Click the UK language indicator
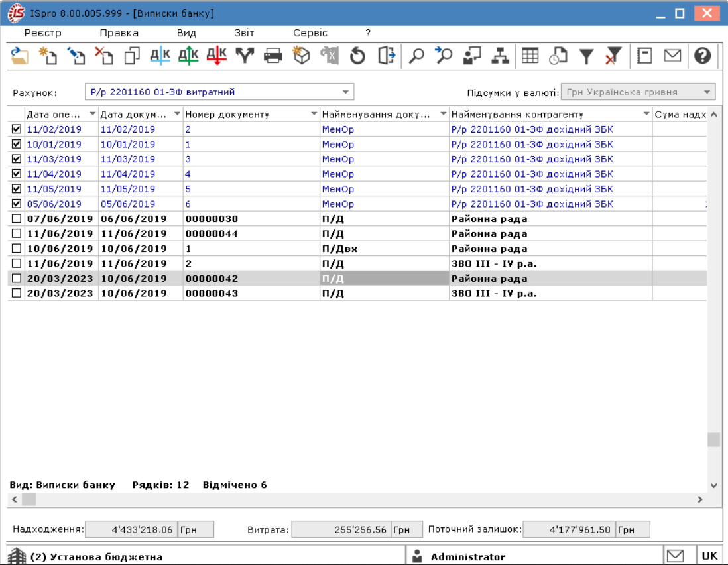This screenshot has width=728, height=565. (x=709, y=556)
